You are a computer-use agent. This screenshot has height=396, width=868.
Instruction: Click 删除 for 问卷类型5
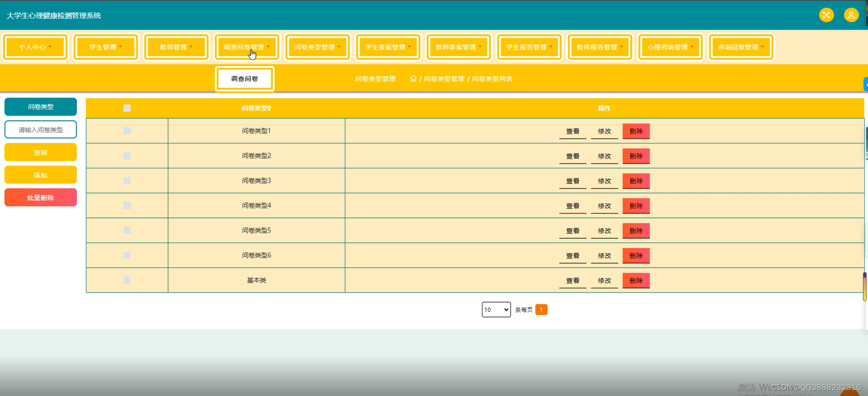click(636, 231)
